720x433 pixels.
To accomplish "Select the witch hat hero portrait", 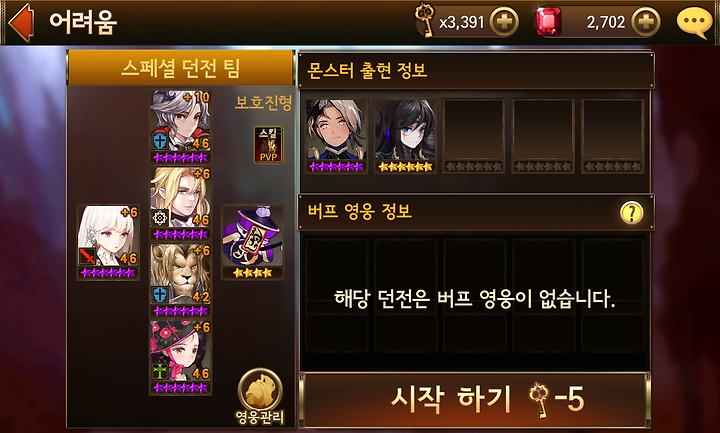I will pos(181,357).
